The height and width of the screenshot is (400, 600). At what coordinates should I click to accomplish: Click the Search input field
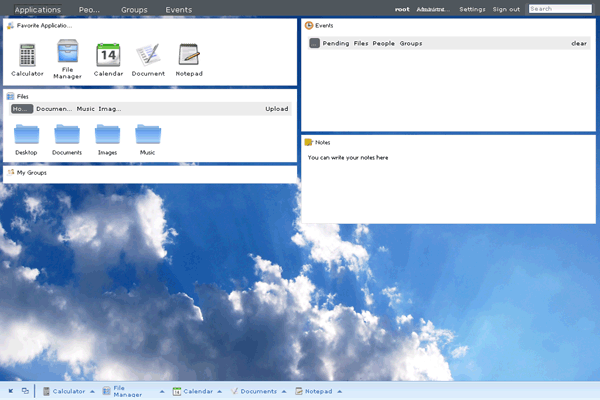[x=560, y=9]
